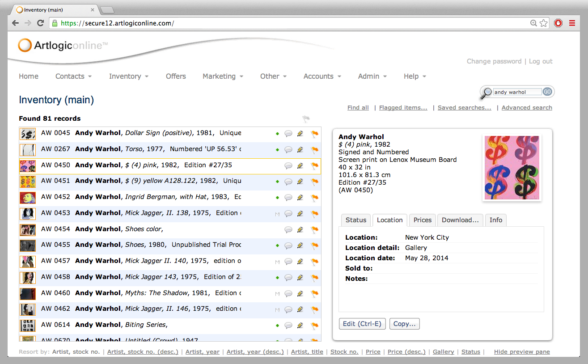Click pencil edit icon for AW 0267 Torso
Viewport: 588px width, 364px height.
pos(300,149)
